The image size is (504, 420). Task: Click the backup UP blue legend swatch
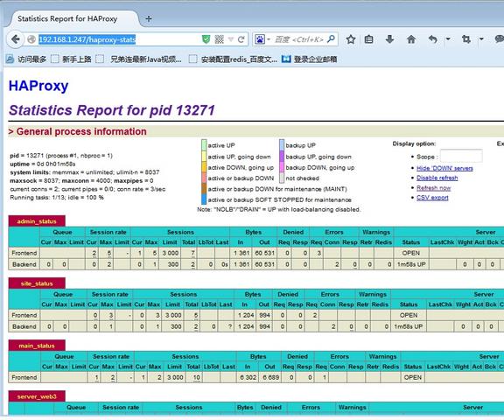coord(282,145)
